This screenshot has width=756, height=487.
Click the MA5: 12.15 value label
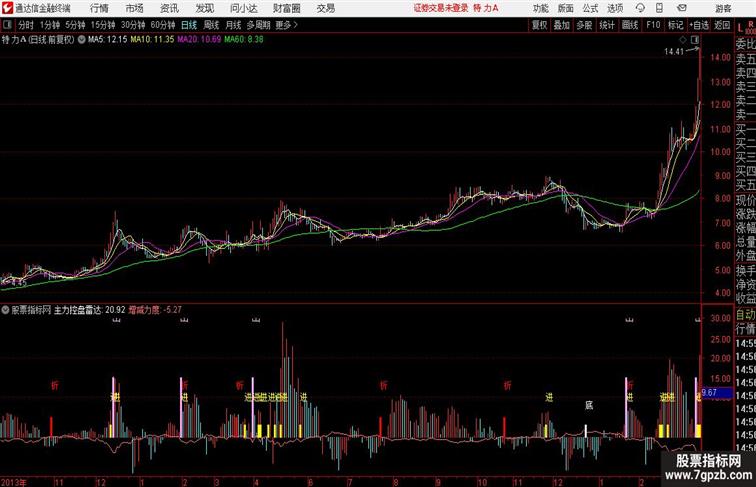click(x=108, y=40)
